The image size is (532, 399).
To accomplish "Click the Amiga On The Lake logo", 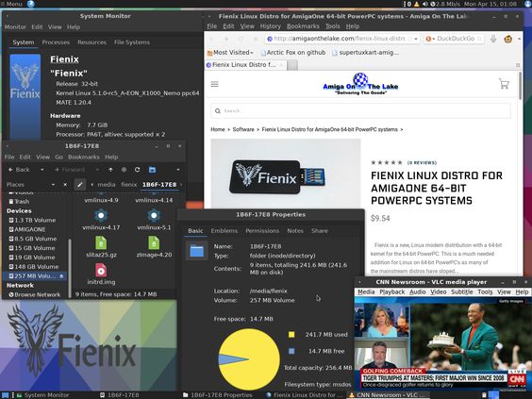I will [x=360, y=84].
